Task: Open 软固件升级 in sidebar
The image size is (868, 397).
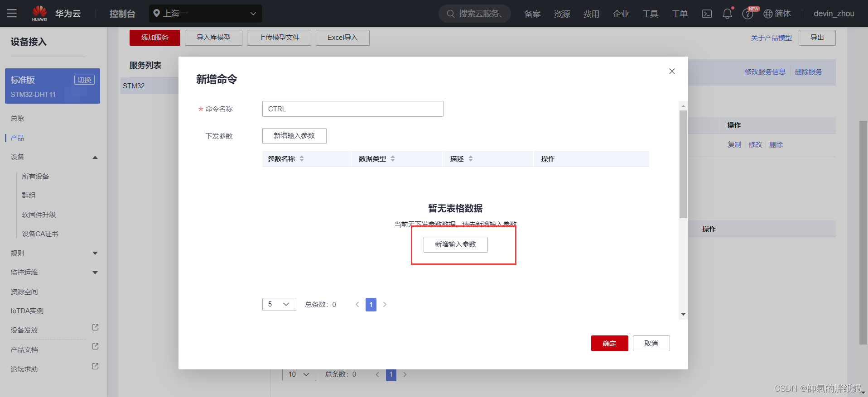Action: (x=39, y=215)
